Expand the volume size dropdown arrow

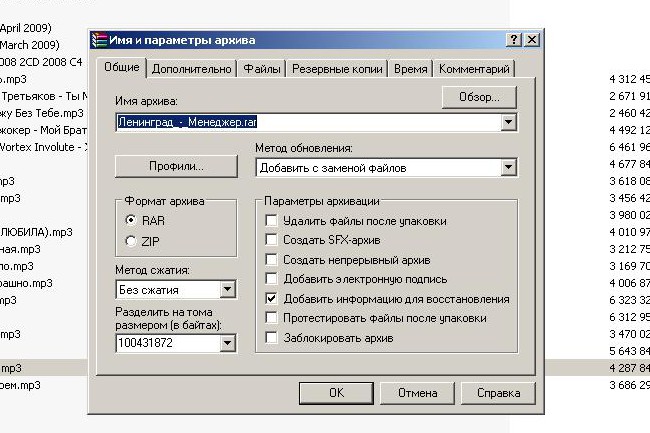point(227,343)
